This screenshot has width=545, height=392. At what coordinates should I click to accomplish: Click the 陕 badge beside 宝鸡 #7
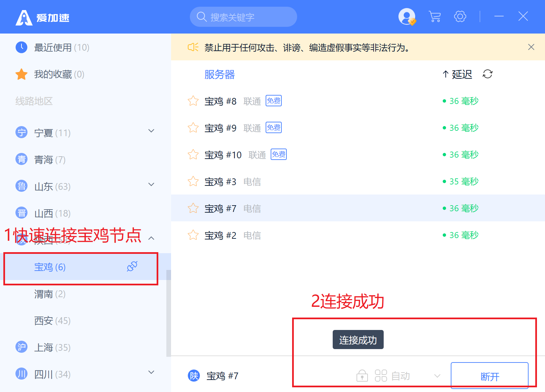pyautogui.click(x=194, y=376)
